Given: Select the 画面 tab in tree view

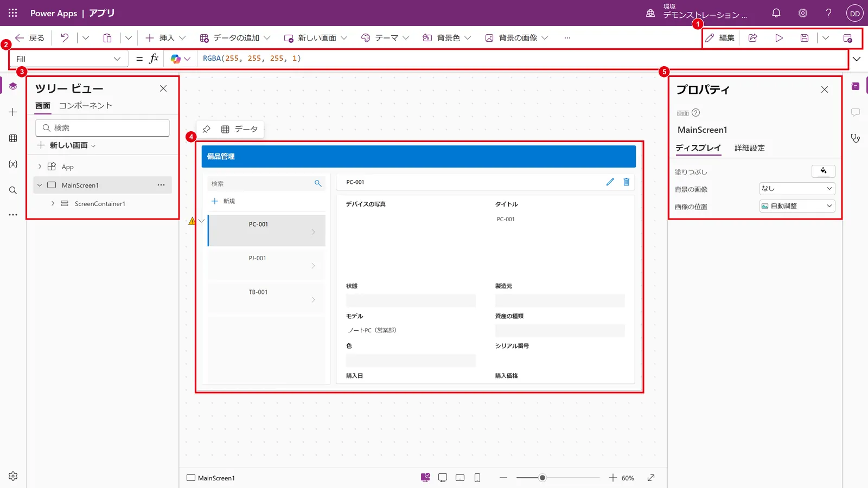Looking at the screenshot, I should click(x=43, y=106).
